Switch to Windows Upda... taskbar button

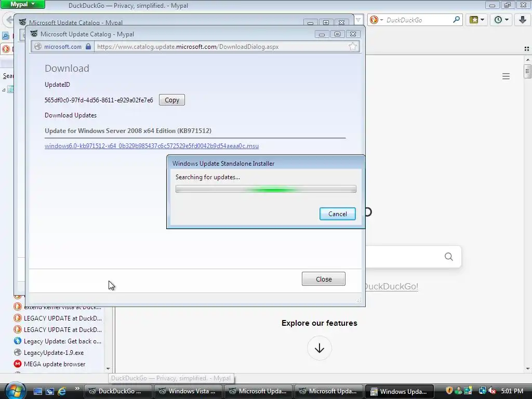tap(399, 391)
